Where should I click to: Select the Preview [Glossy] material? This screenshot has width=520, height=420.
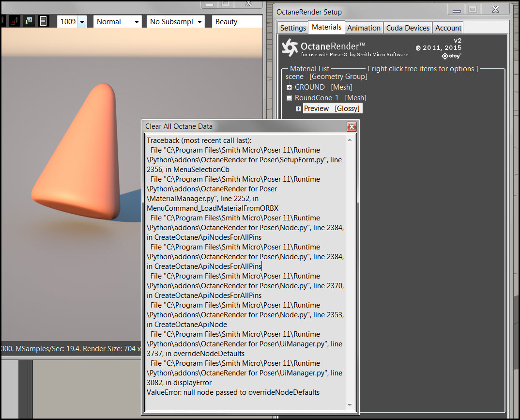[x=332, y=109]
